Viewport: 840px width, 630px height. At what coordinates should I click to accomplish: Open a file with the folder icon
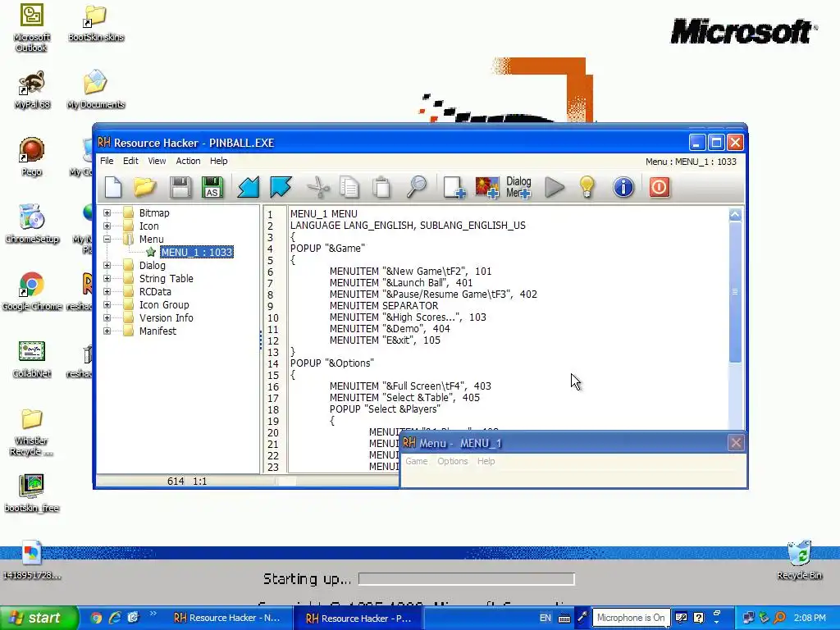point(144,188)
